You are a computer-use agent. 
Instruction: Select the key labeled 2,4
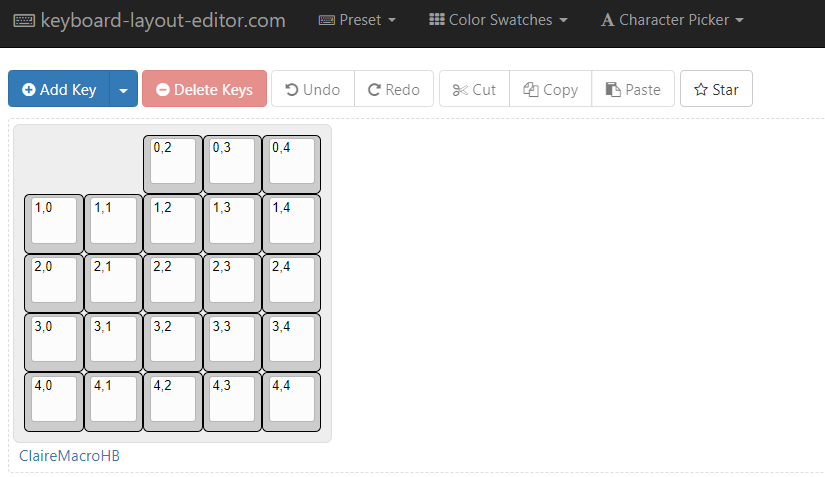click(291, 283)
